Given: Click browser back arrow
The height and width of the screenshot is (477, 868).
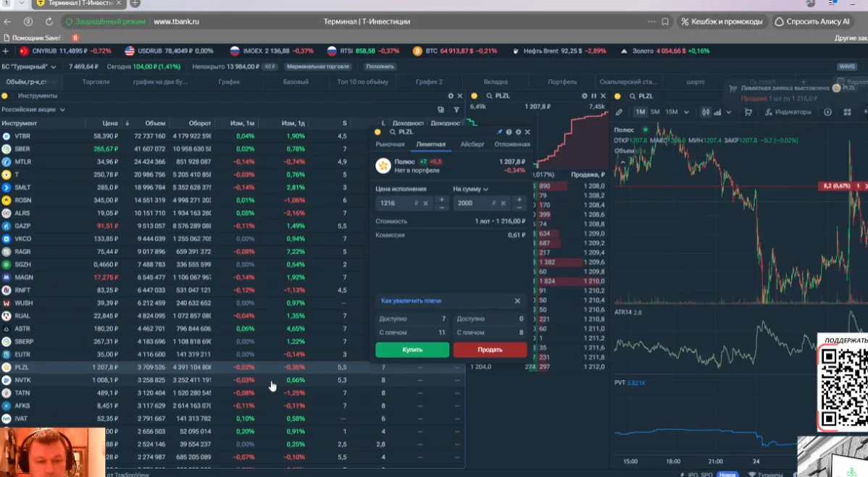Looking at the screenshot, I should tap(7, 22).
